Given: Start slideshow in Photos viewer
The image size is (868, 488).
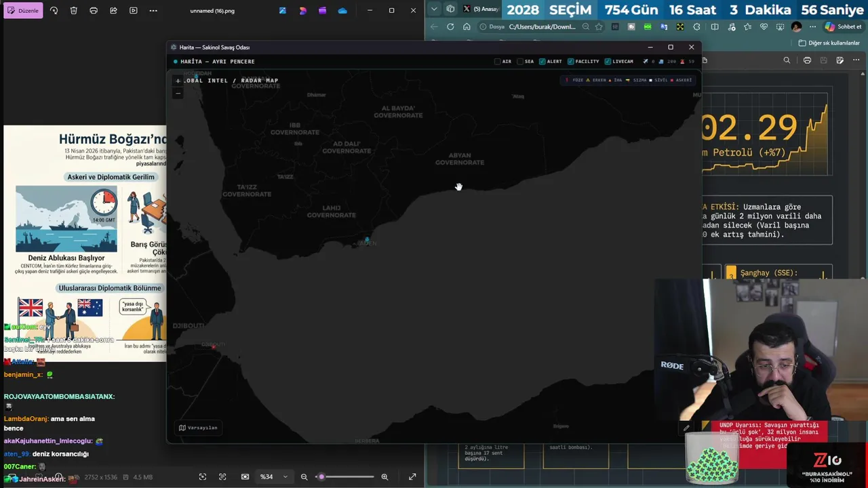Looking at the screenshot, I should (x=133, y=11).
